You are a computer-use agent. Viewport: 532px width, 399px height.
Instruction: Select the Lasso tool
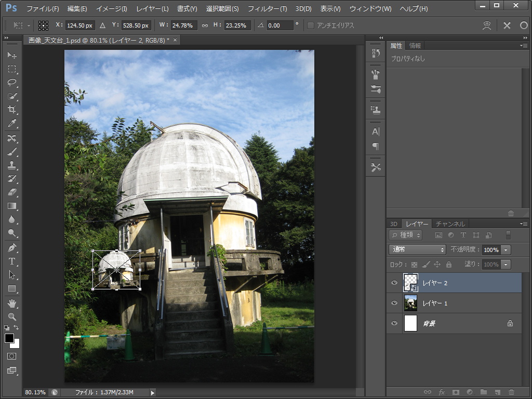pos(12,83)
